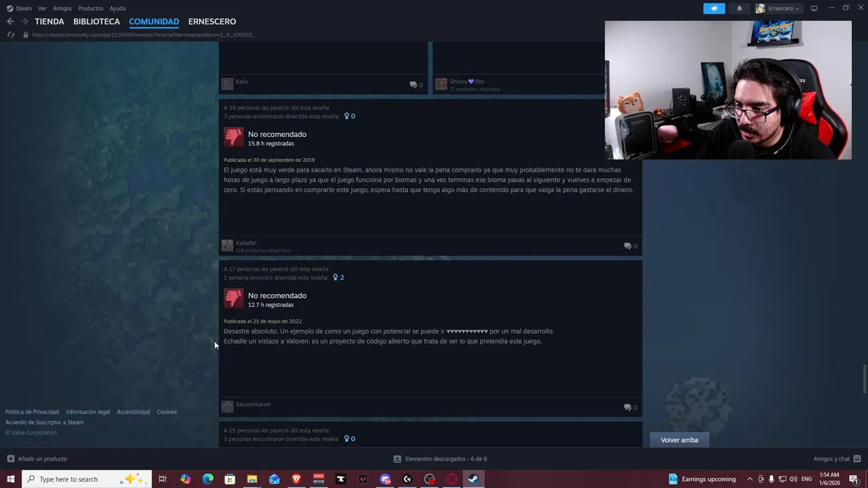The image size is (868, 488).
Task: Click the steamcommunity URL address bar
Action: click(x=143, y=35)
